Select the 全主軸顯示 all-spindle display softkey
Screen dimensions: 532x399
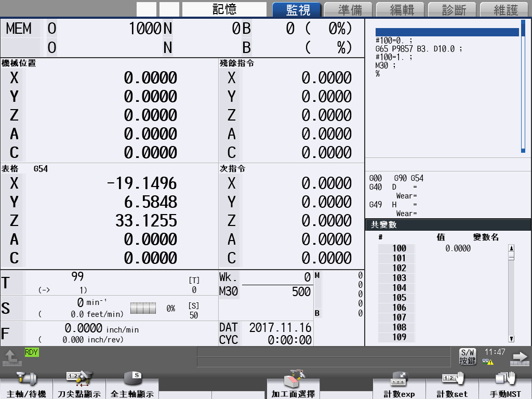pyautogui.click(x=132, y=384)
